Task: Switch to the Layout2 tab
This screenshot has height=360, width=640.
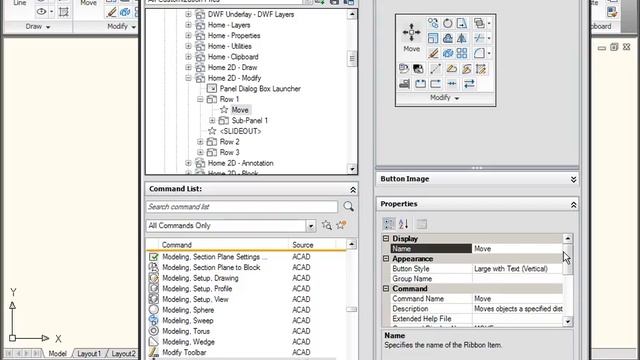Action: [123, 353]
